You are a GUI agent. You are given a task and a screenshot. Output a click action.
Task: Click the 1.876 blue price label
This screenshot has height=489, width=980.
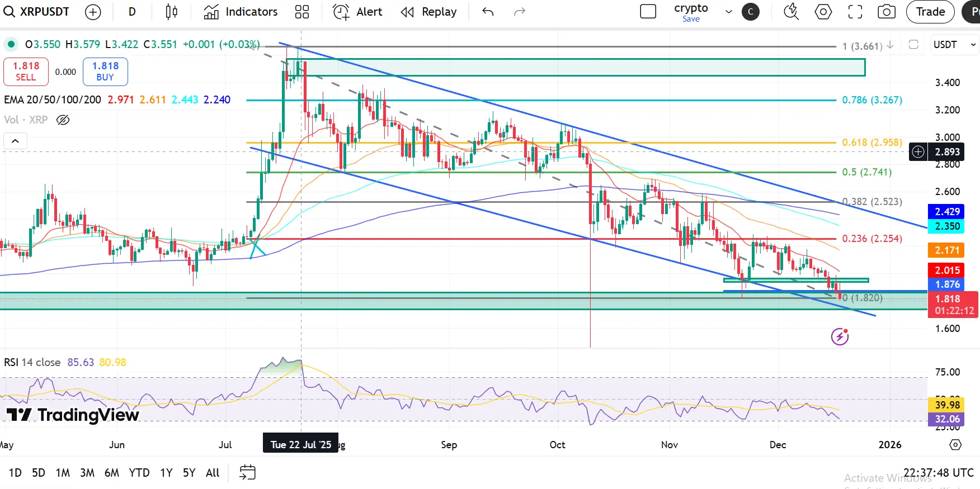click(947, 284)
